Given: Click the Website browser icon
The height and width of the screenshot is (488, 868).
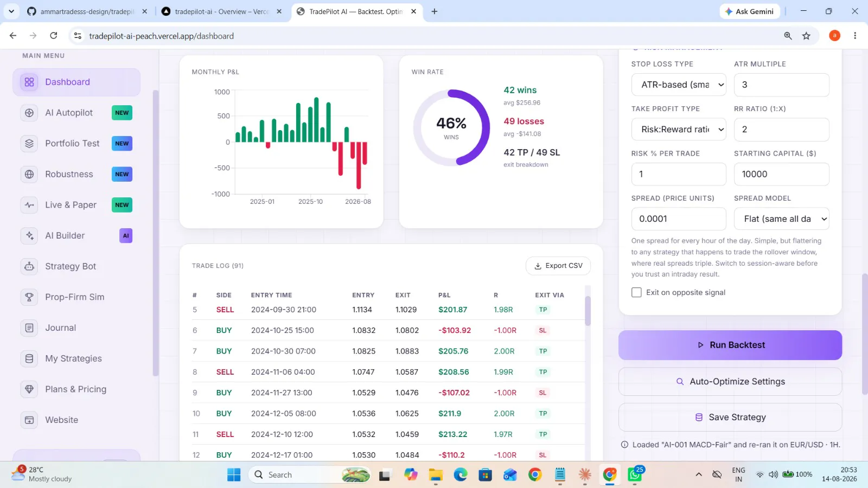Looking at the screenshot, I should click(29, 420).
